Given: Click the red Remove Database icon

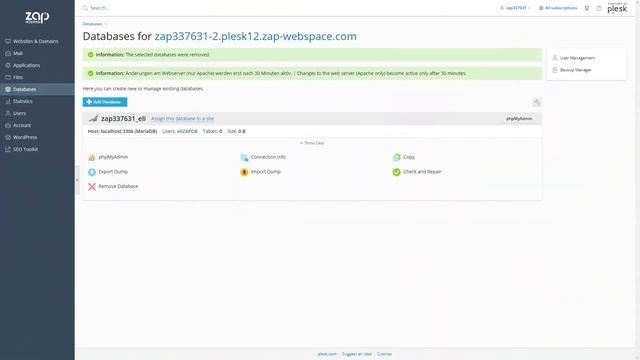Looking at the screenshot, I should [x=92, y=187].
